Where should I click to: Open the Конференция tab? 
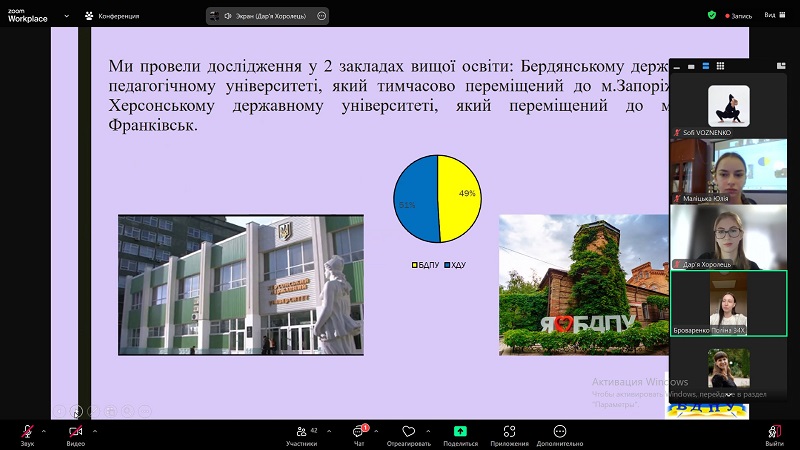tap(112, 16)
